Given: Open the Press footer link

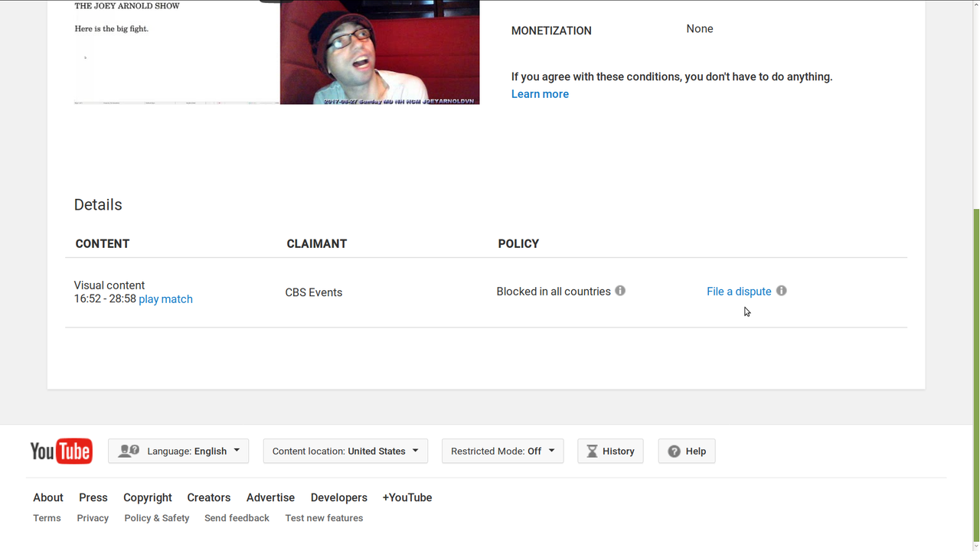Looking at the screenshot, I should (93, 497).
